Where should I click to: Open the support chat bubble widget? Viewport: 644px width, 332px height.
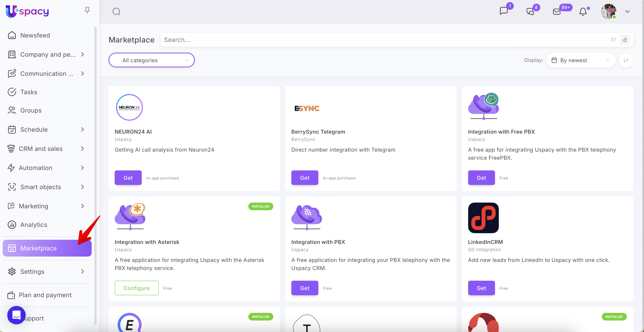[16, 315]
